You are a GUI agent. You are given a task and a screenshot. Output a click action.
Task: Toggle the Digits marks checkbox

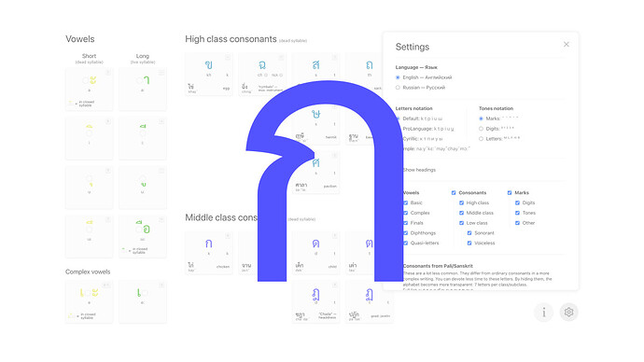click(x=517, y=202)
